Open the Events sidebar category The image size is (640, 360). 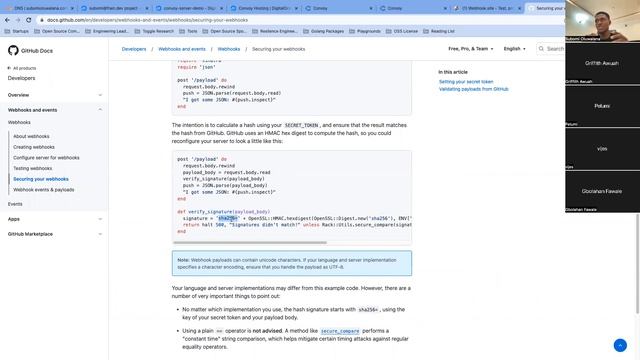pos(15,204)
